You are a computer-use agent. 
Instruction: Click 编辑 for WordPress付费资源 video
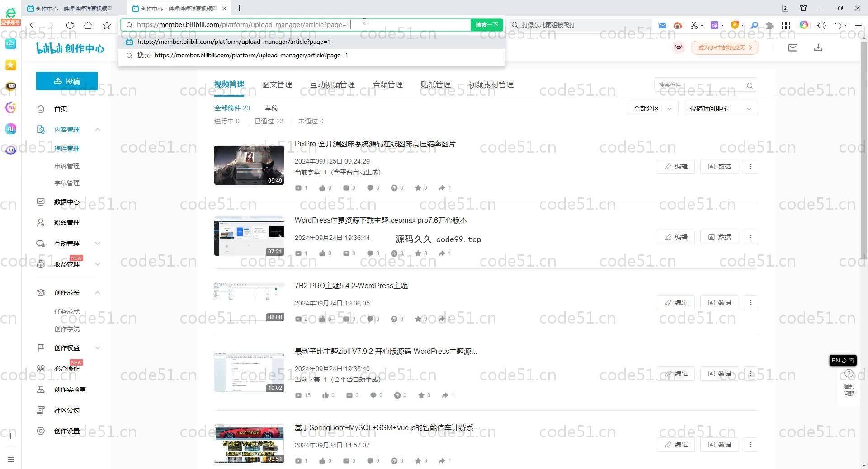click(x=676, y=237)
